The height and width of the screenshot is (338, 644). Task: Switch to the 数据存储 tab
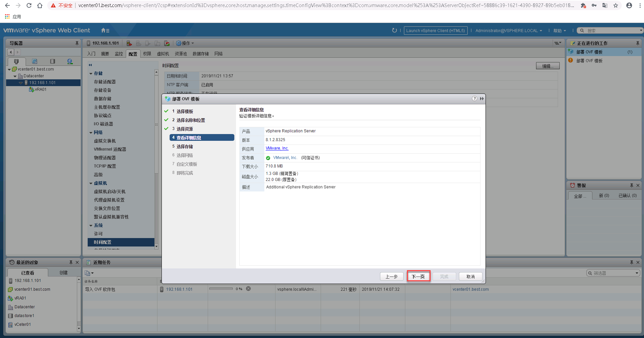[x=201, y=54]
